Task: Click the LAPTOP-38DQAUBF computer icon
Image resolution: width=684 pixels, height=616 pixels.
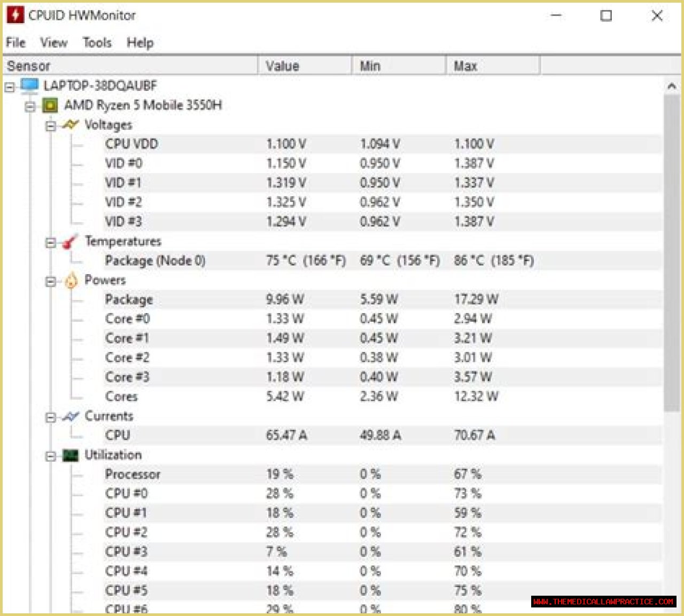Action: click(x=29, y=85)
